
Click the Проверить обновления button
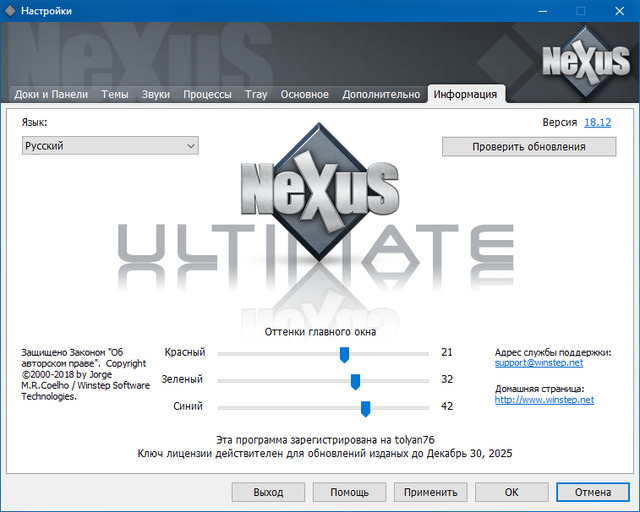click(x=529, y=147)
